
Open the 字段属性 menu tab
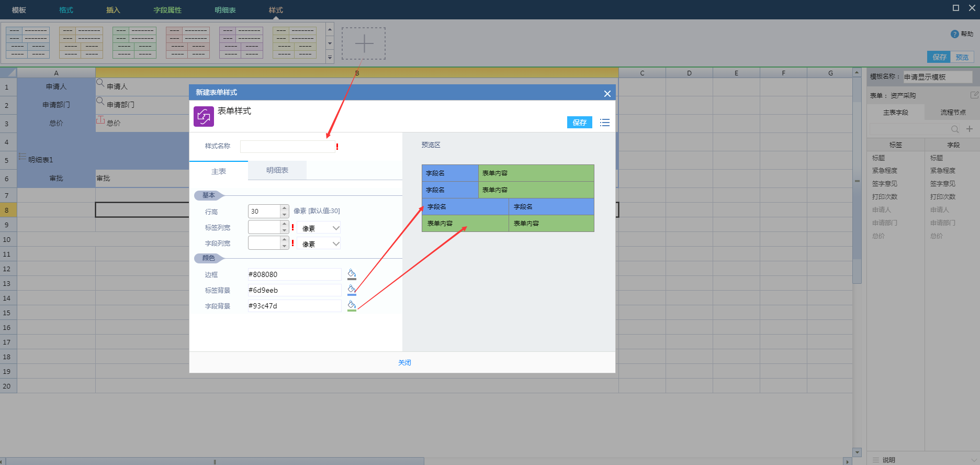(x=167, y=10)
